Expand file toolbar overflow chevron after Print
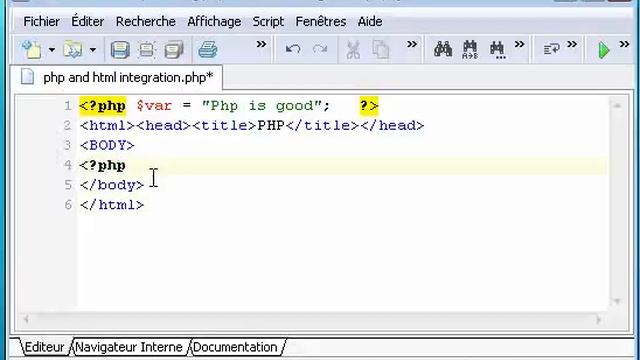 point(261,44)
